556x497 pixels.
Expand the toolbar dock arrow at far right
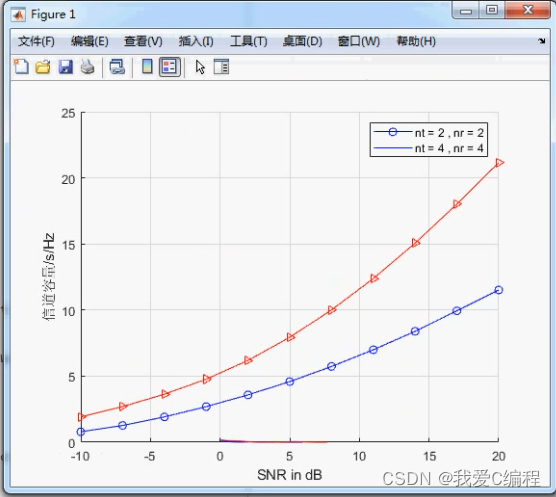541,41
